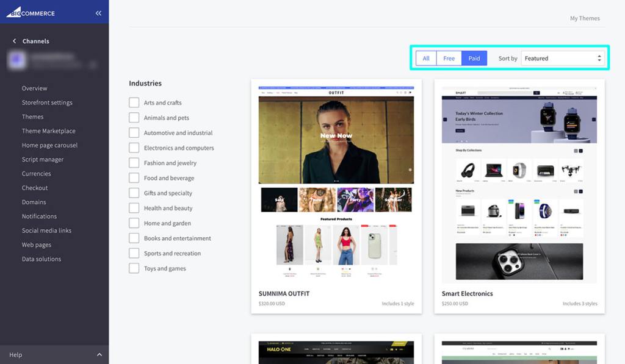Image resolution: width=625 pixels, height=364 pixels.
Task: Check the Toys and games checkbox
Action: [x=133, y=268]
